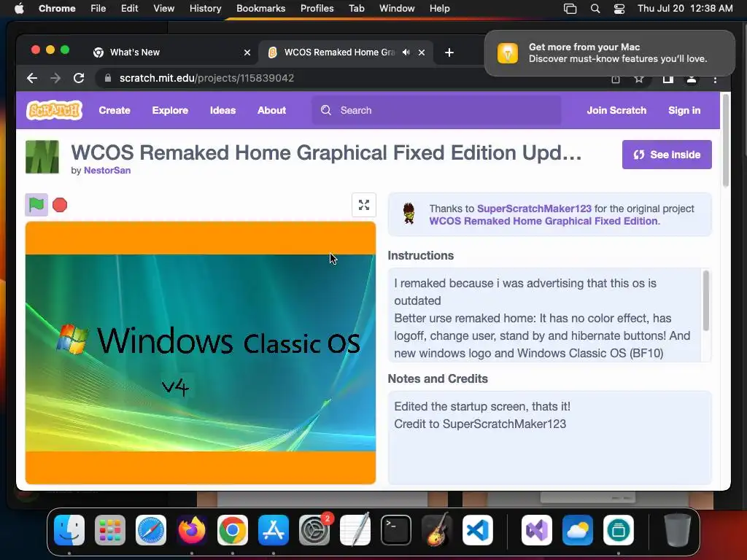Screen dimensions: 747x560
Task: Open Chrome profile icon
Action: (692, 79)
